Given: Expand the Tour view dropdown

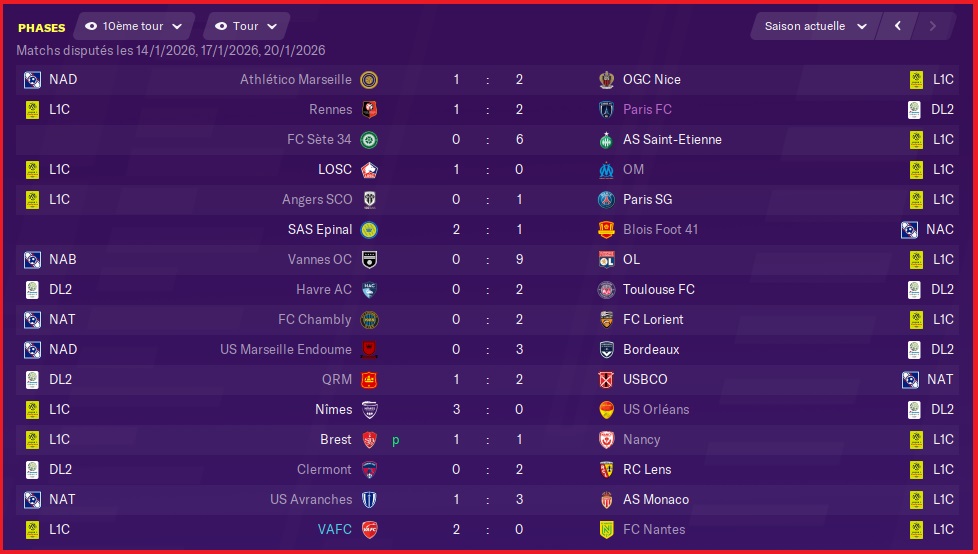Looking at the screenshot, I should (x=246, y=26).
